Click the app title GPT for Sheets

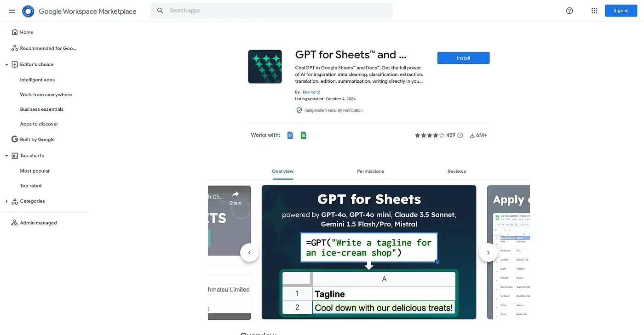click(351, 55)
